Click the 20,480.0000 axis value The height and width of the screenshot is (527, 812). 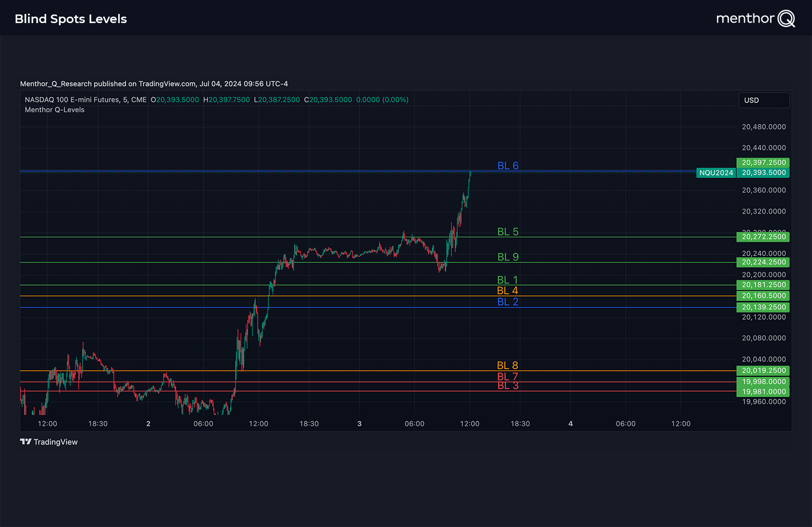[x=764, y=127]
